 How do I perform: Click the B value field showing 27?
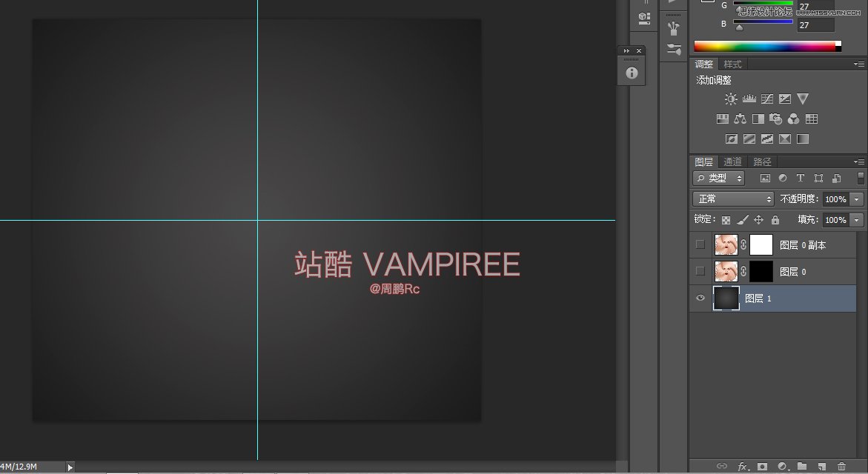coord(815,25)
